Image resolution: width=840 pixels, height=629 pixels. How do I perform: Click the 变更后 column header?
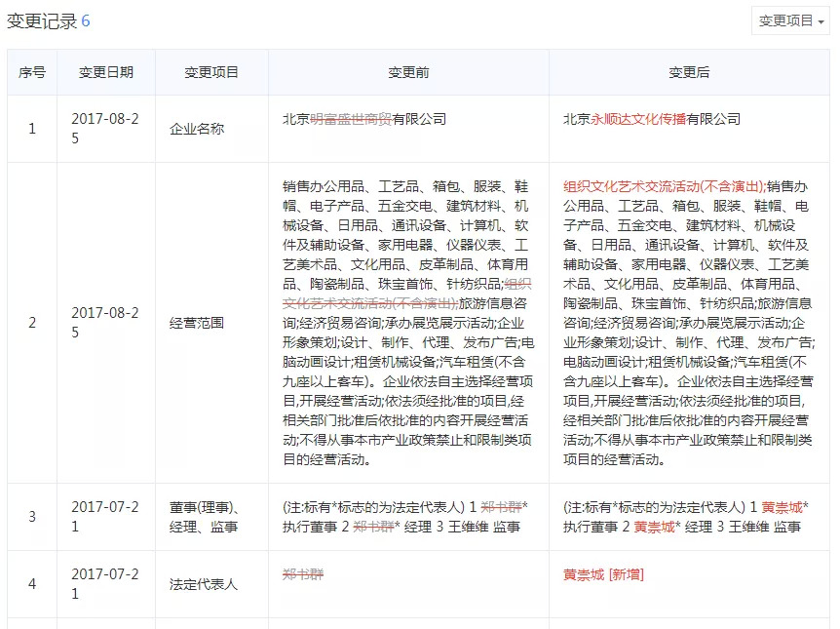(689, 72)
